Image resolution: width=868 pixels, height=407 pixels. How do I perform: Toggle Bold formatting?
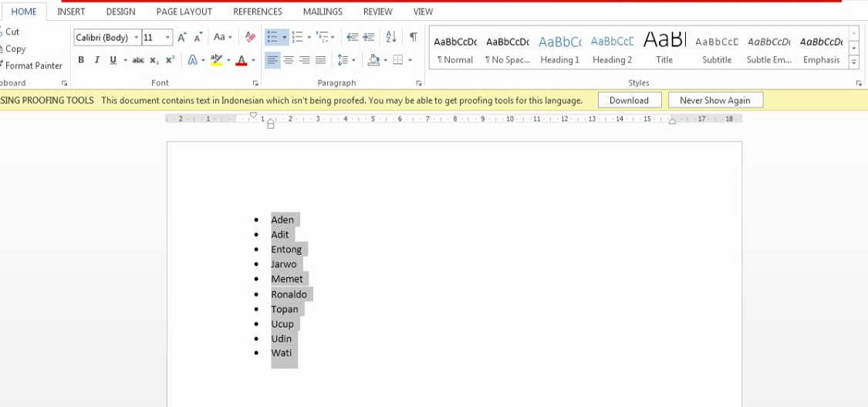click(81, 60)
